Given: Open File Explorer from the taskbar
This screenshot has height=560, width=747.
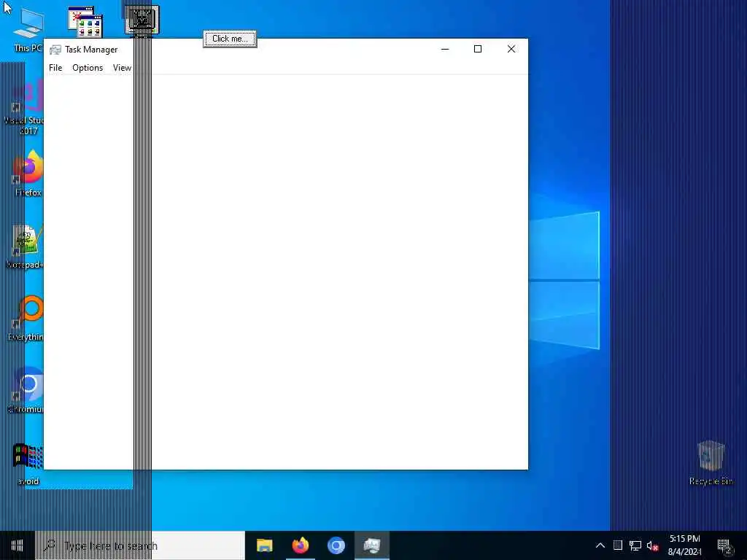Looking at the screenshot, I should 264,545.
